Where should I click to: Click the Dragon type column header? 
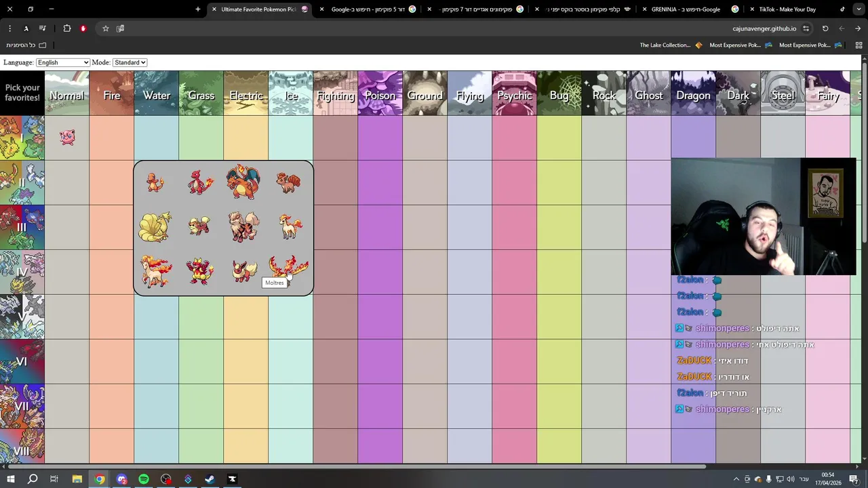click(693, 94)
